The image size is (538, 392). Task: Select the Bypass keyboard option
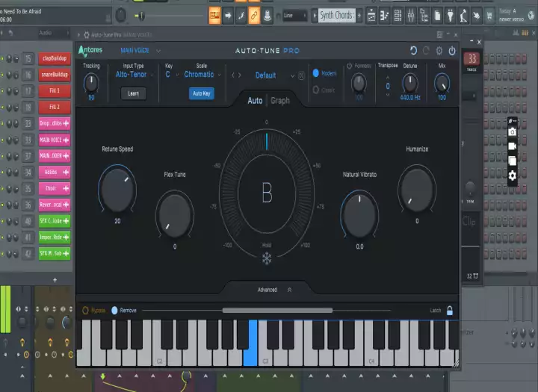coord(85,311)
